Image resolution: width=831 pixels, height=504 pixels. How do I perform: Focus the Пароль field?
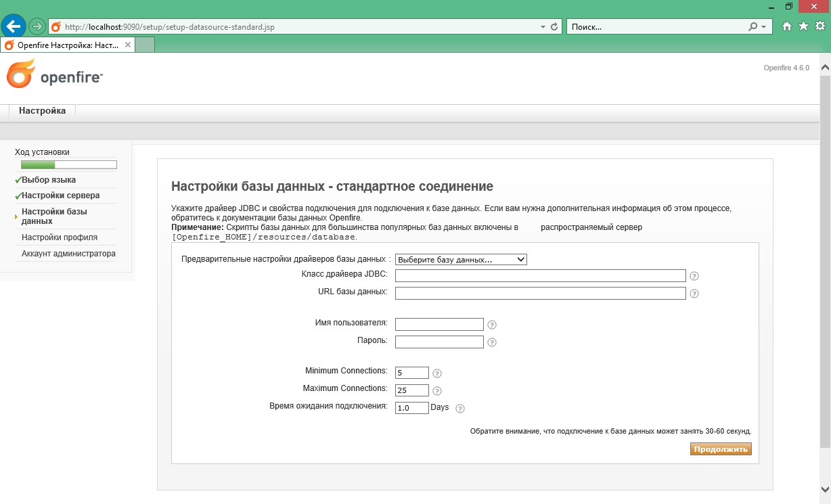tap(439, 342)
